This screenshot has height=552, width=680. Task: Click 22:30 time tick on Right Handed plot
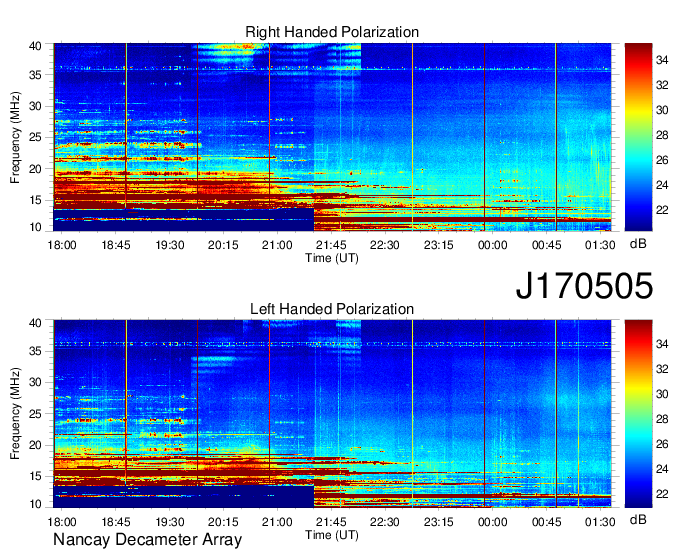point(385,245)
